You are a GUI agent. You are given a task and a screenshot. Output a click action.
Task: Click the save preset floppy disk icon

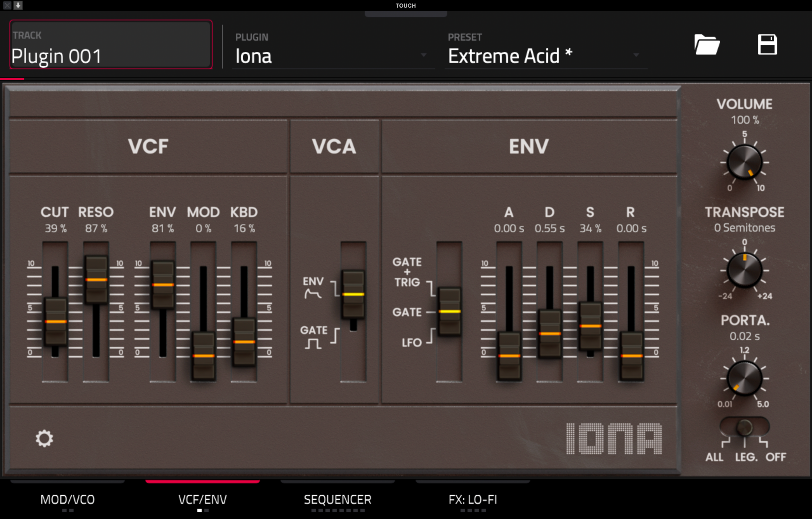tap(767, 44)
